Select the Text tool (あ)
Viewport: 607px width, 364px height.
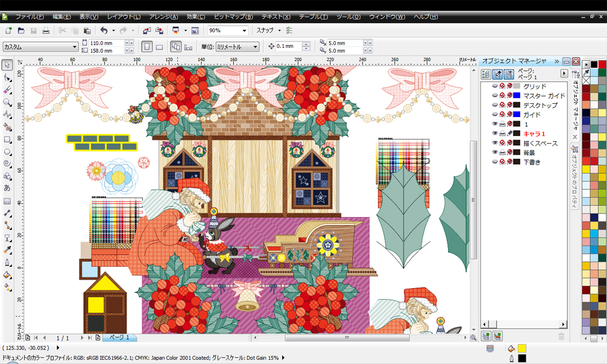pos(7,188)
